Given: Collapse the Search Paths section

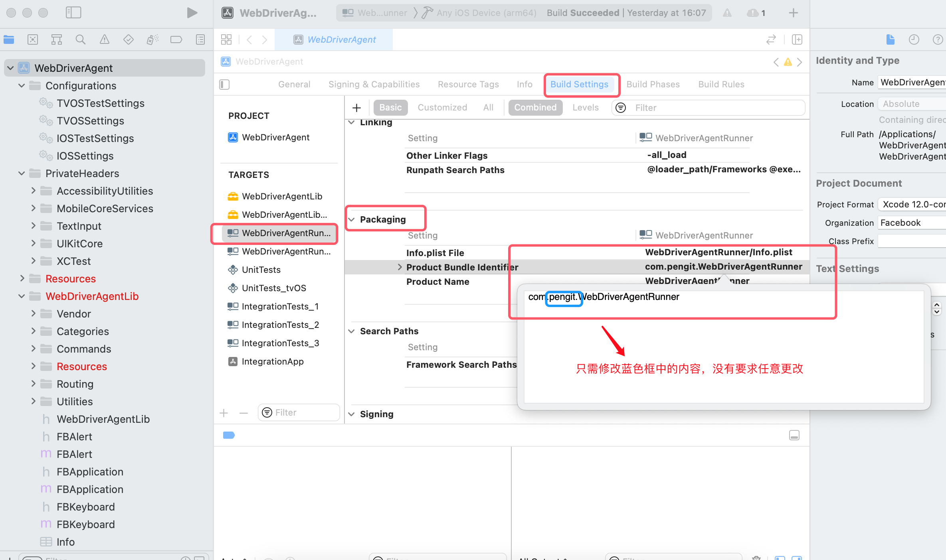Looking at the screenshot, I should pos(351,331).
